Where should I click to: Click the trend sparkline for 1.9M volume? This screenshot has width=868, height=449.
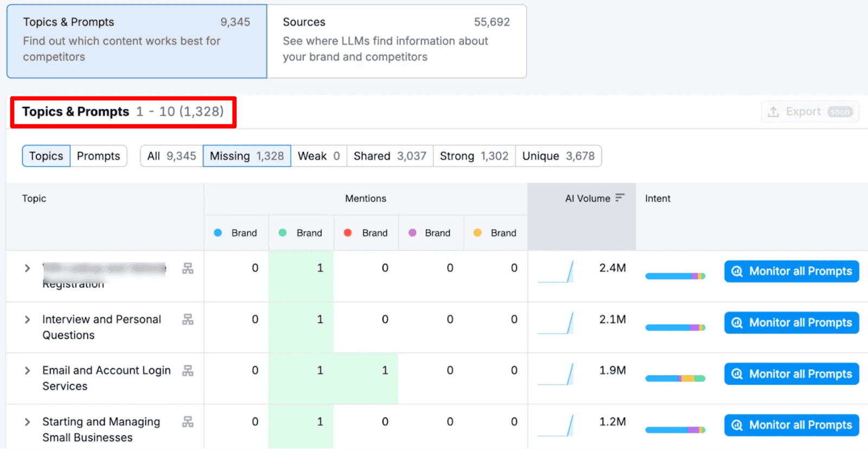click(x=556, y=374)
